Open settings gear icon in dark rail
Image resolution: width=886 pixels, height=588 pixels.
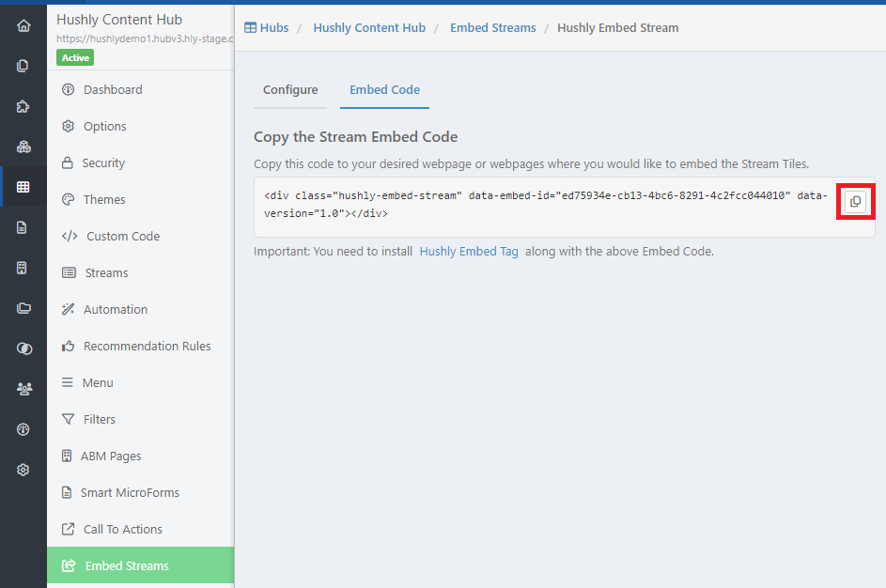[x=23, y=470]
